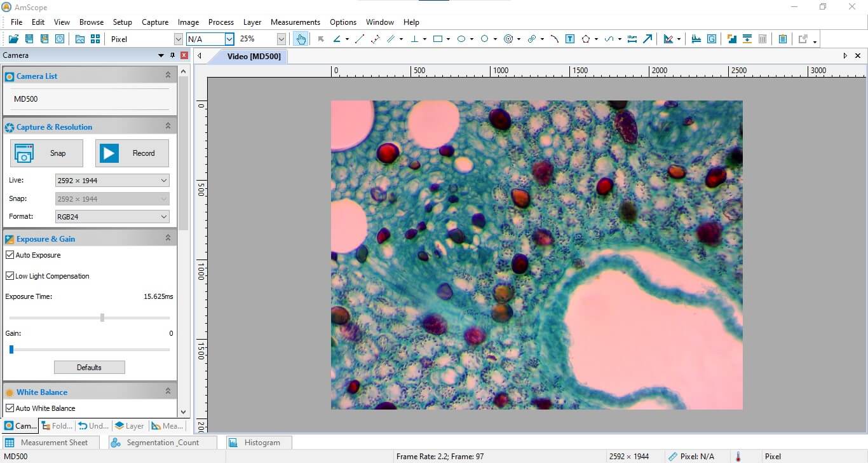The height and width of the screenshot is (463, 868).
Task: Turn off Auto White Balance
Action: click(10, 408)
